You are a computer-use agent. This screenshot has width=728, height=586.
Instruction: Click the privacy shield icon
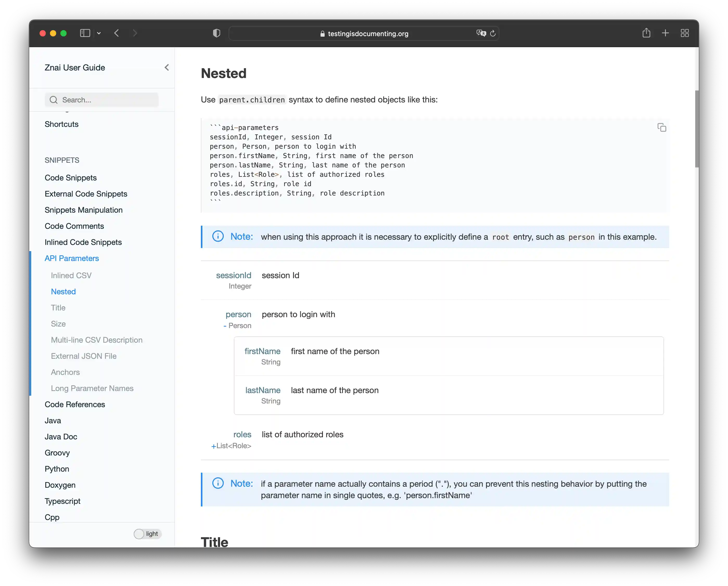point(216,33)
